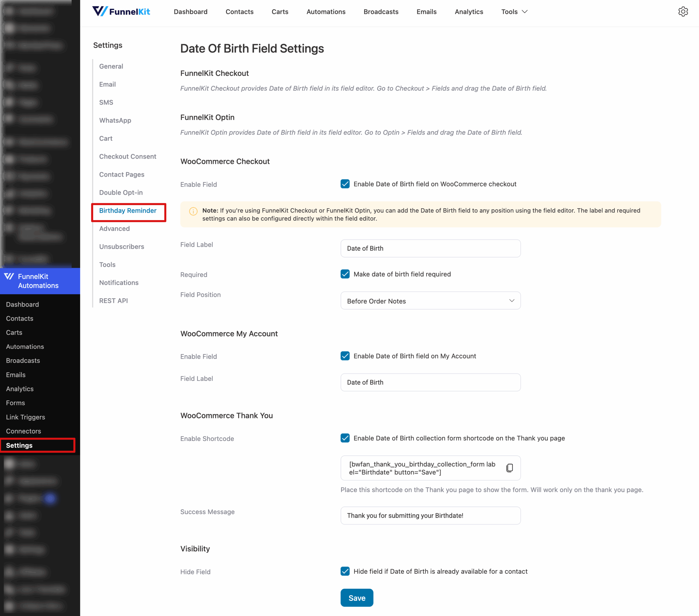Select Email settings tab
This screenshot has height=616, width=699.
107,84
